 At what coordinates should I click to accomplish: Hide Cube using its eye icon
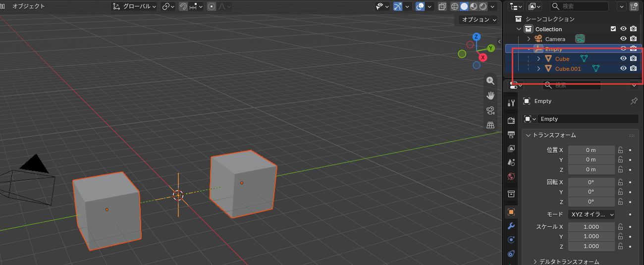[x=624, y=58]
